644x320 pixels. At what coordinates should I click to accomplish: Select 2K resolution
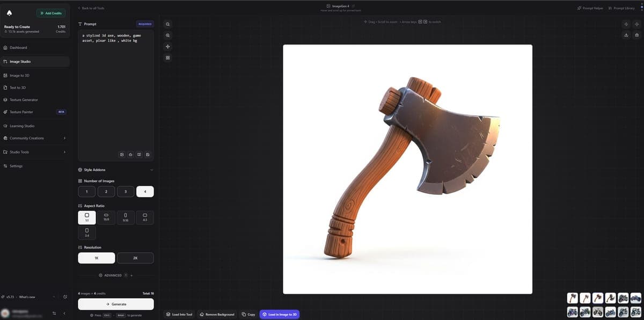(135, 258)
